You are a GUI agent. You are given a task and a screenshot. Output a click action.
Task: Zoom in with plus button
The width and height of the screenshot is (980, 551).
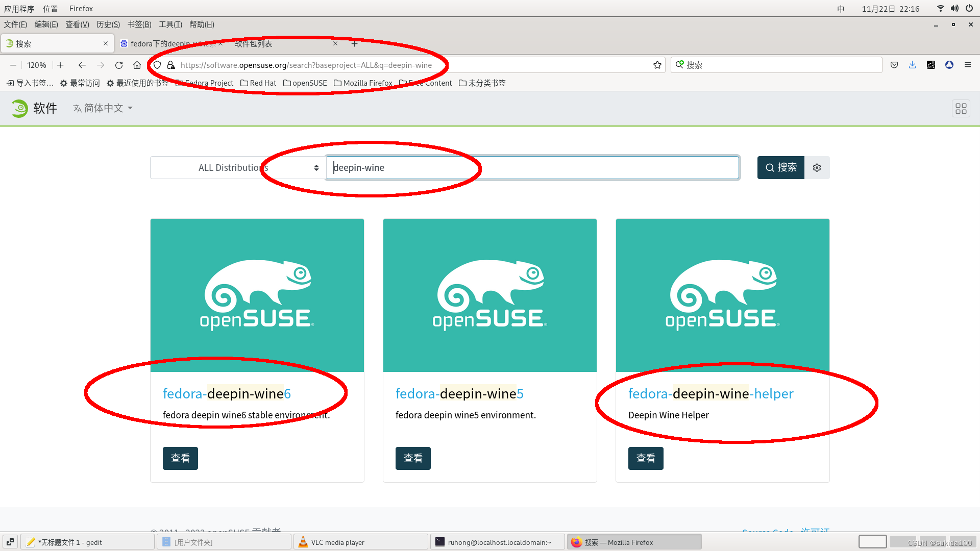60,65
